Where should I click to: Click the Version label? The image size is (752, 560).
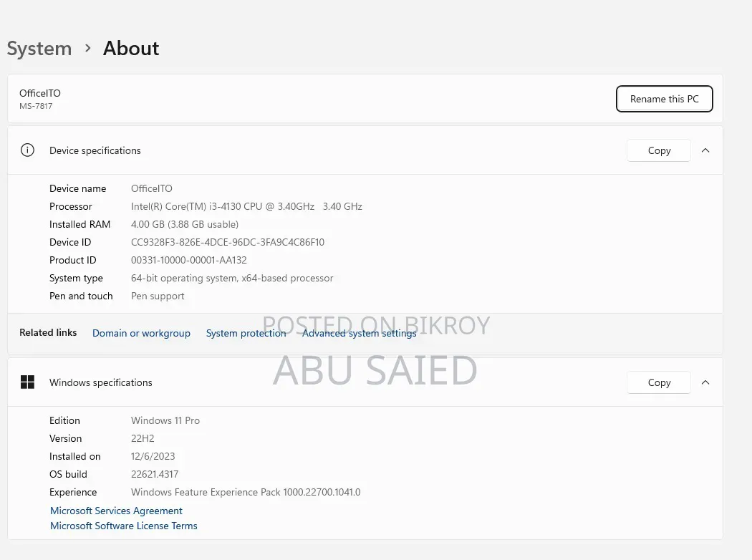(65, 438)
